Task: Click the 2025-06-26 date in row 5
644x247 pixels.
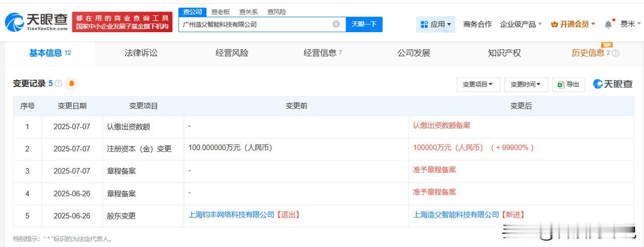Action: point(72,216)
